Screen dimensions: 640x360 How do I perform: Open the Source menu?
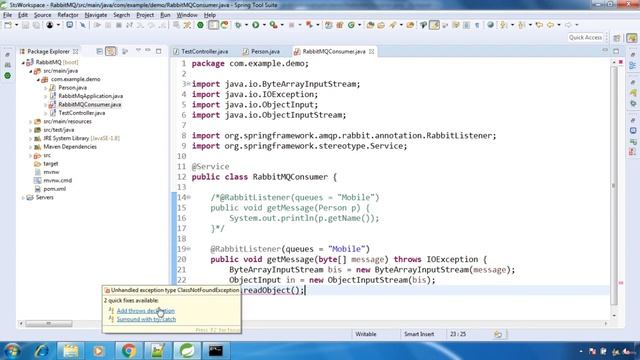(42, 15)
